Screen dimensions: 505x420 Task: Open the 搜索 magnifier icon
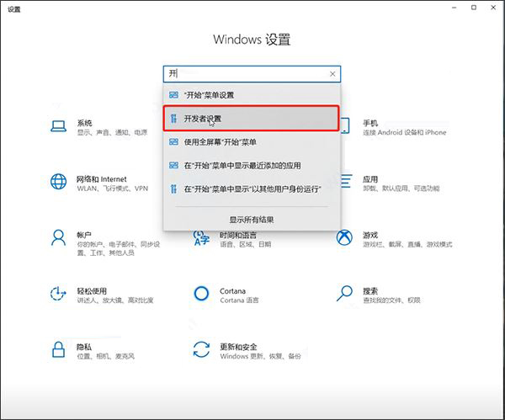point(344,294)
